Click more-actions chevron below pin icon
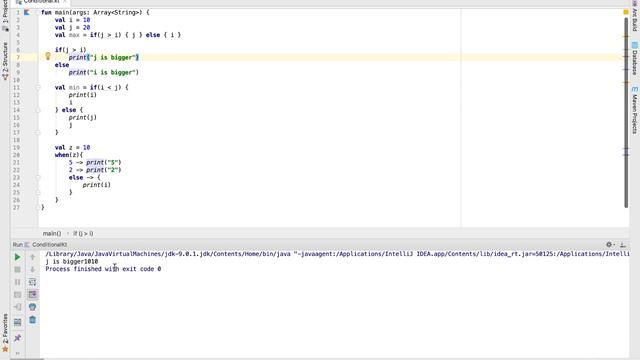This screenshot has width=640, height=360. (17, 353)
